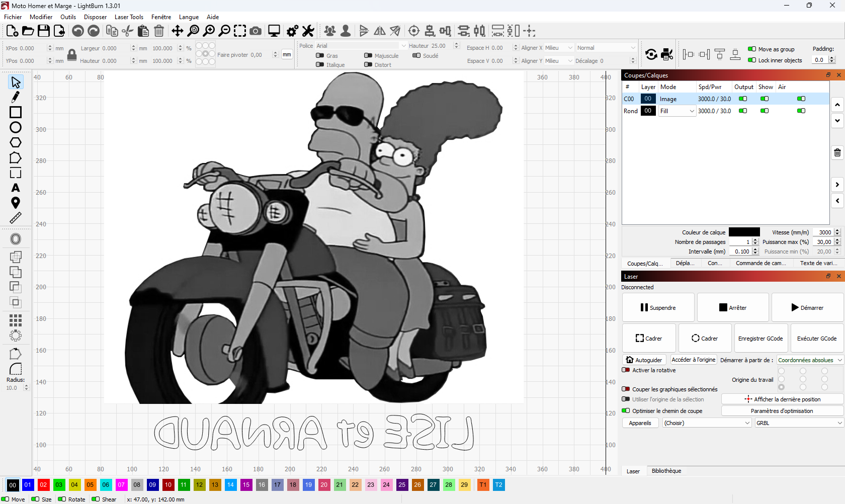Click the Démarrer button
The height and width of the screenshot is (504, 845).
pos(807,307)
